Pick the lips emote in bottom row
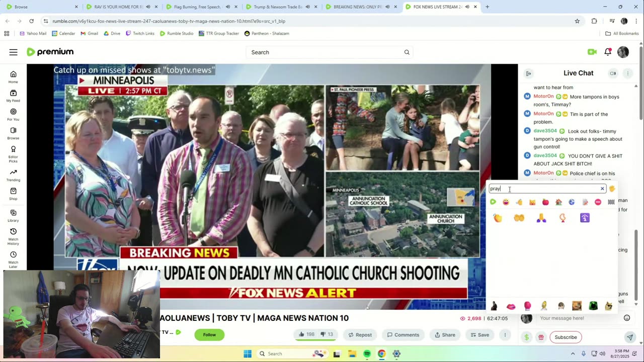This screenshot has width=644, height=362. [x=511, y=306]
